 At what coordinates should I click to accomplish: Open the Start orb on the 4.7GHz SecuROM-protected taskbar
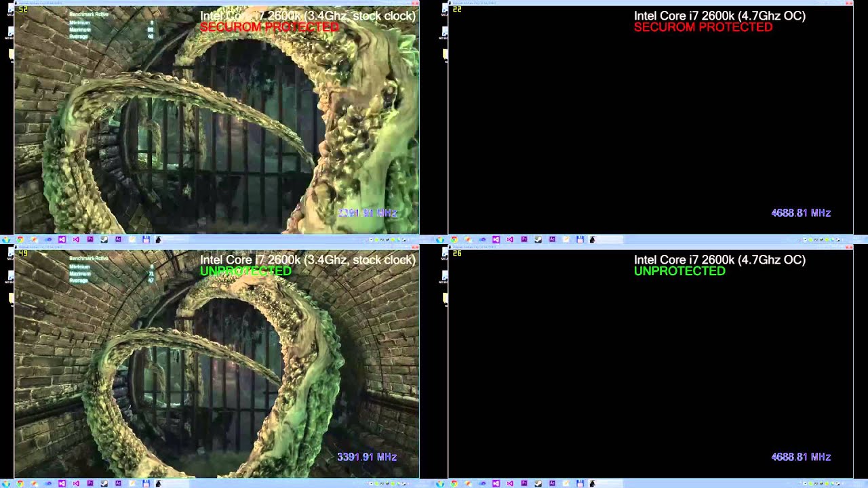point(440,240)
